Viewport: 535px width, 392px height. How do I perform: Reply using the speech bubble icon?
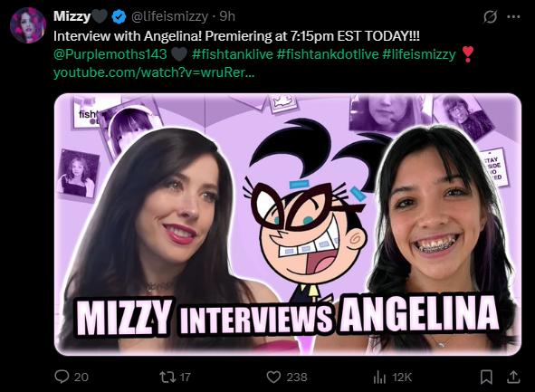[62, 377]
